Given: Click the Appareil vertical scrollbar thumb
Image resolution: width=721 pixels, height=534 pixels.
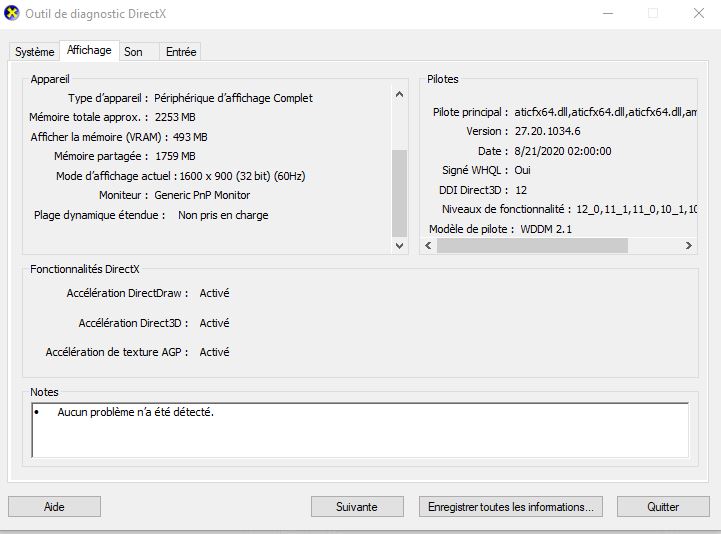Looking at the screenshot, I should point(399,193).
